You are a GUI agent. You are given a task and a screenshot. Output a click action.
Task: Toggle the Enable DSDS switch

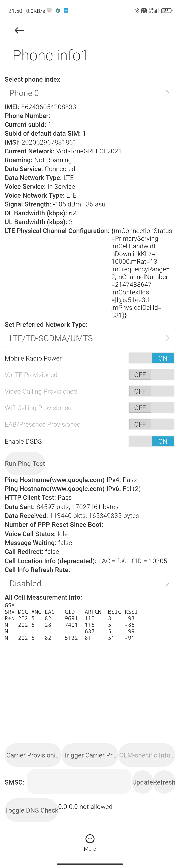click(x=151, y=441)
